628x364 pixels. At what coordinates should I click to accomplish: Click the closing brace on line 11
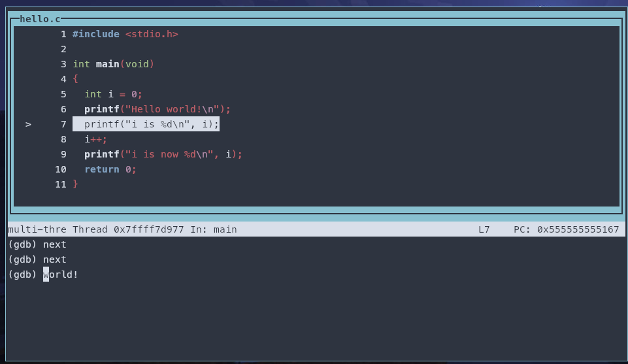[x=75, y=184]
